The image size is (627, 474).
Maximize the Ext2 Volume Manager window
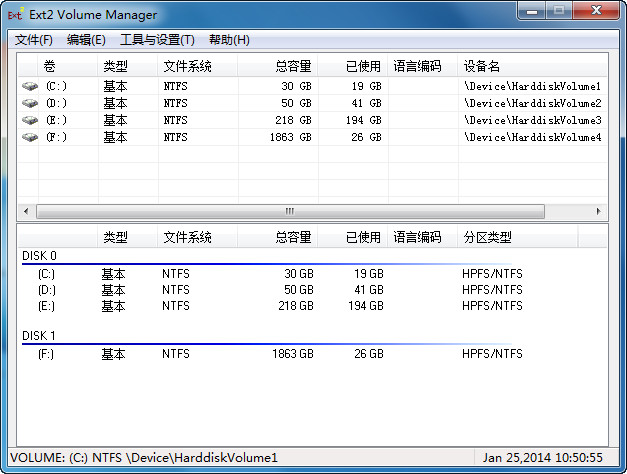click(559, 11)
